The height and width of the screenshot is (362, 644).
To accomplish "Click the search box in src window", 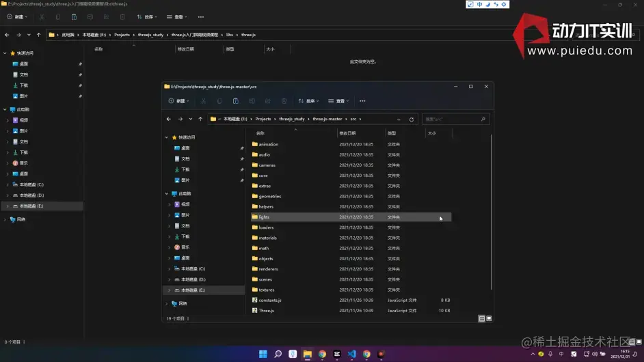I will 455,119.
